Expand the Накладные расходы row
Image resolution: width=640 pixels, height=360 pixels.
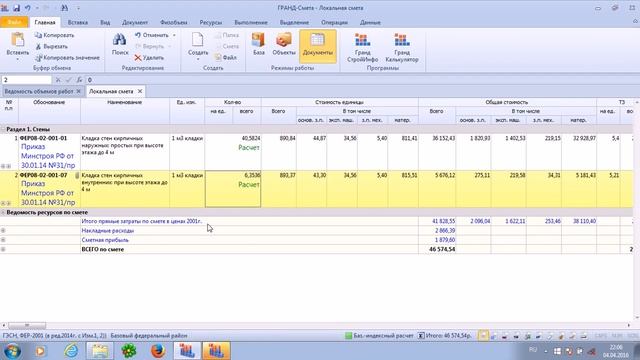(3, 231)
